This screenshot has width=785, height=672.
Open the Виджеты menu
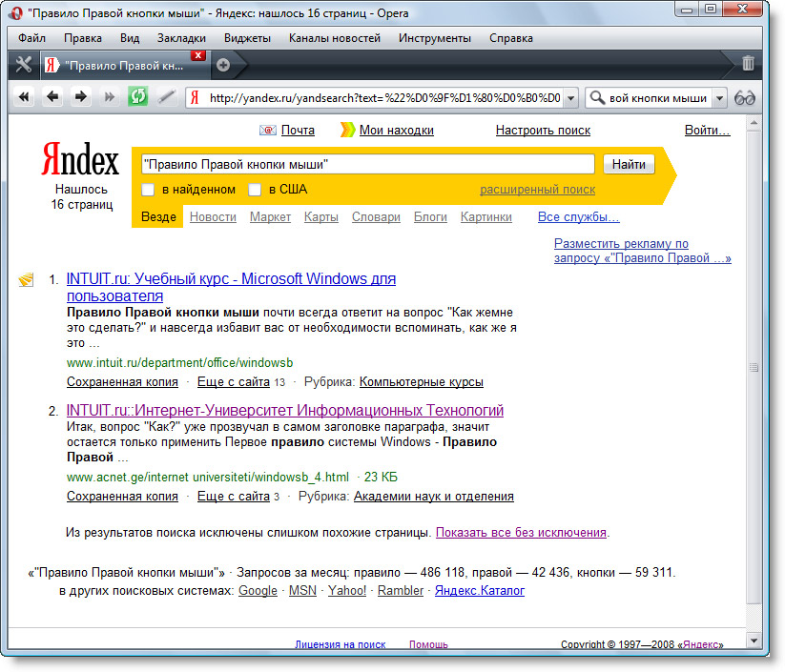[x=247, y=38]
